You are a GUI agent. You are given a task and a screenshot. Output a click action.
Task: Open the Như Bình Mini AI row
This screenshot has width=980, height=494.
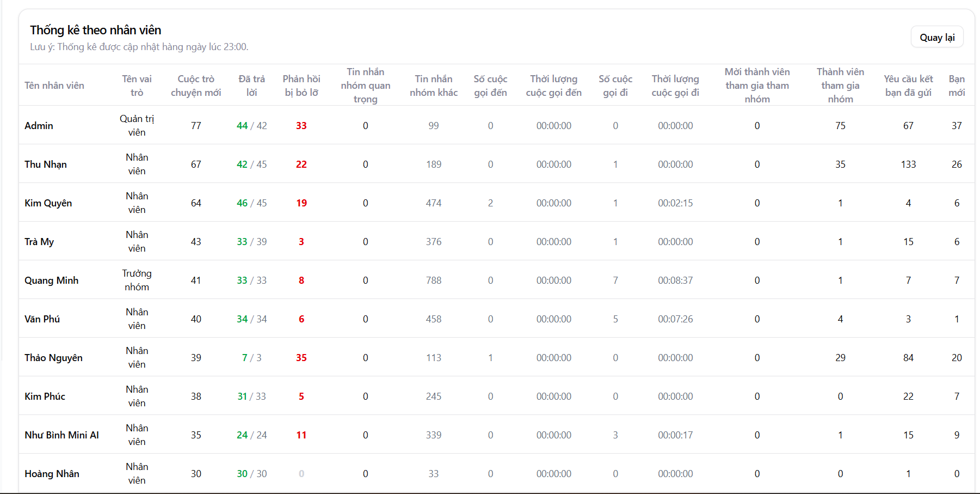pos(62,435)
